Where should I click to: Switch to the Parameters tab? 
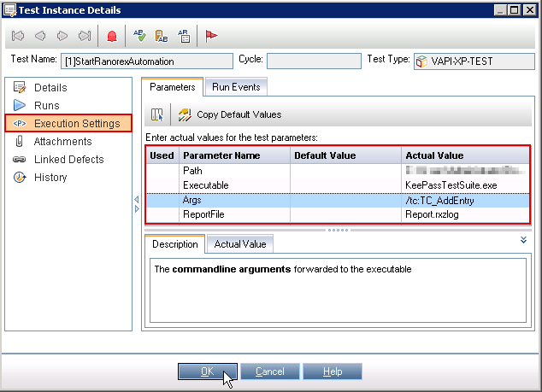(173, 87)
